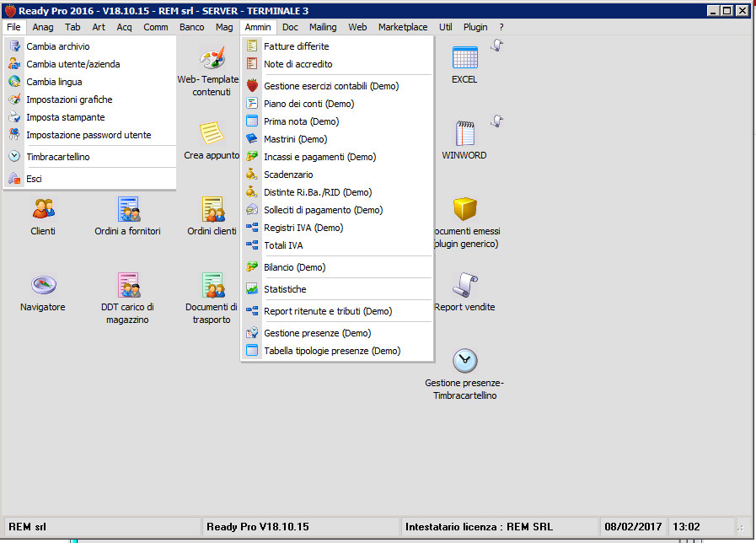Click the printer icon for Imposta stampante
The width and height of the screenshot is (756, 543).
coord(14,117)
